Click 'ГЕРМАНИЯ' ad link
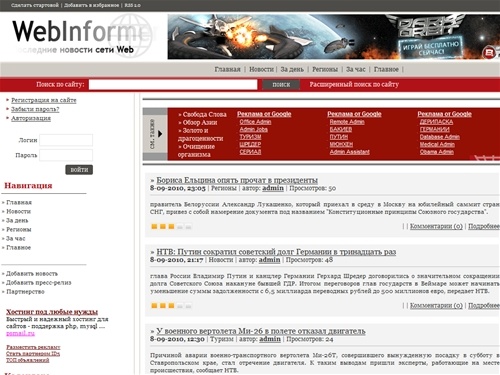Image resolution: width=500 pixels, height=375 pixels. pyautogui.click(x=435, y=129)
